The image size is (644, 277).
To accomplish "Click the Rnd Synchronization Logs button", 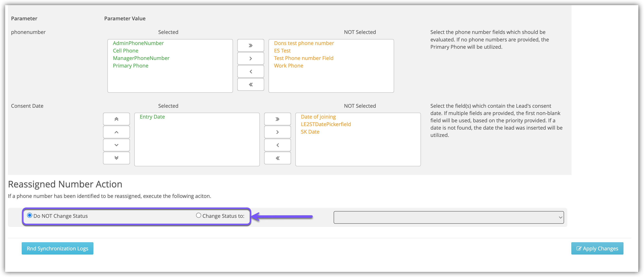I will [57, 249].
